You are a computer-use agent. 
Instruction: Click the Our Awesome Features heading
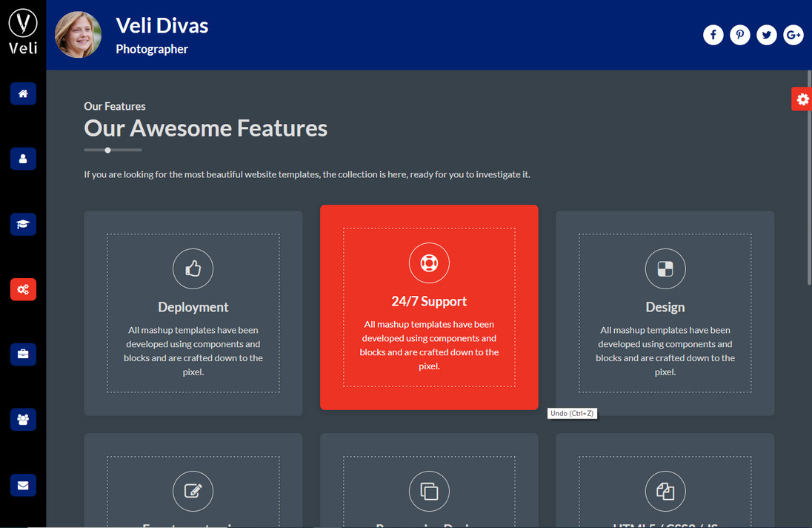(x=205, y=128)
